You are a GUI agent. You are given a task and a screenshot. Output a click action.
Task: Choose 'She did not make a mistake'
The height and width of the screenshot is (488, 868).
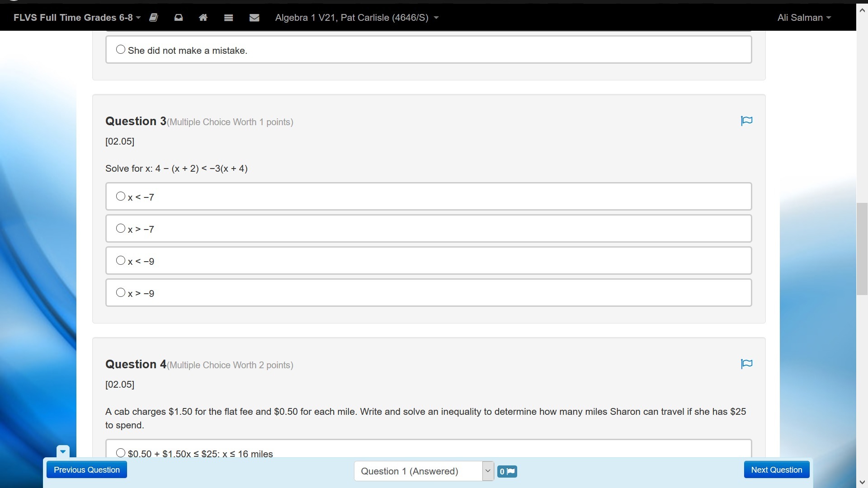point(121,50)
